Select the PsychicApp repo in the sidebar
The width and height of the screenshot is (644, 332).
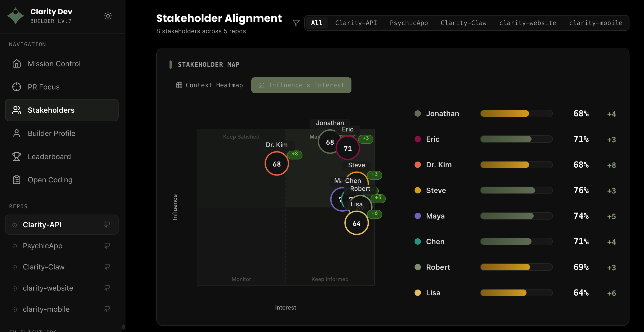pos(43,246)
